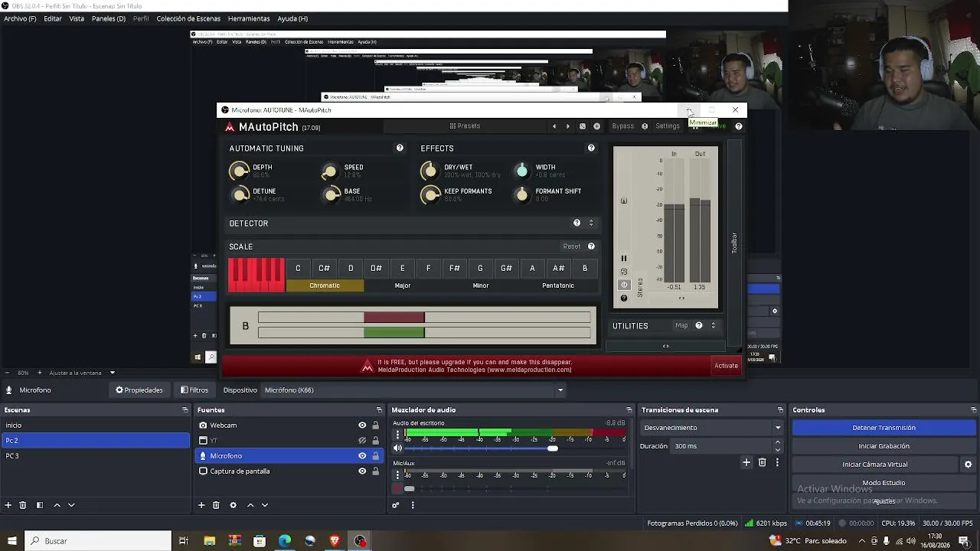Toggle lock on Captura de pantalla source

coord(375,471)
